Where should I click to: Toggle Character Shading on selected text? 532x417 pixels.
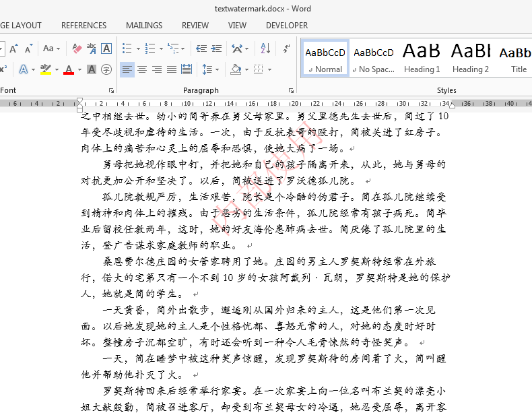(92, 69)
